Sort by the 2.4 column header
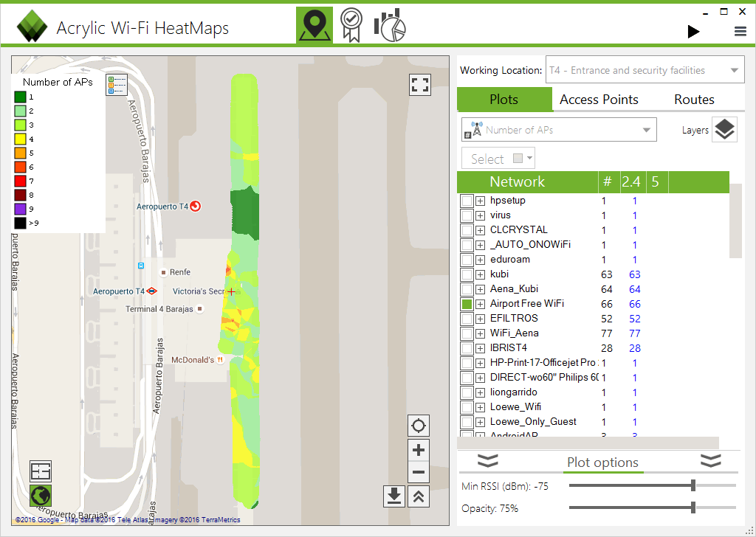The height and width of the screenshot is (537, 756). point(632,181)
